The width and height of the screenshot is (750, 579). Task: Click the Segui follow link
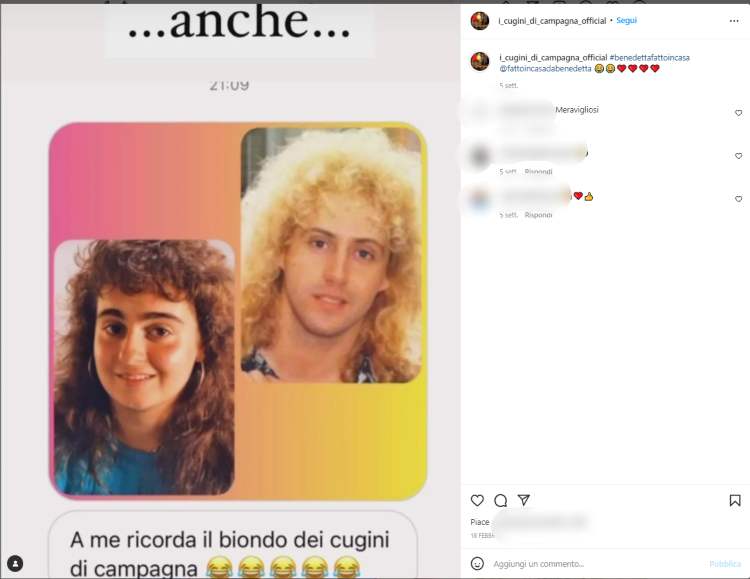coord(626,21)
